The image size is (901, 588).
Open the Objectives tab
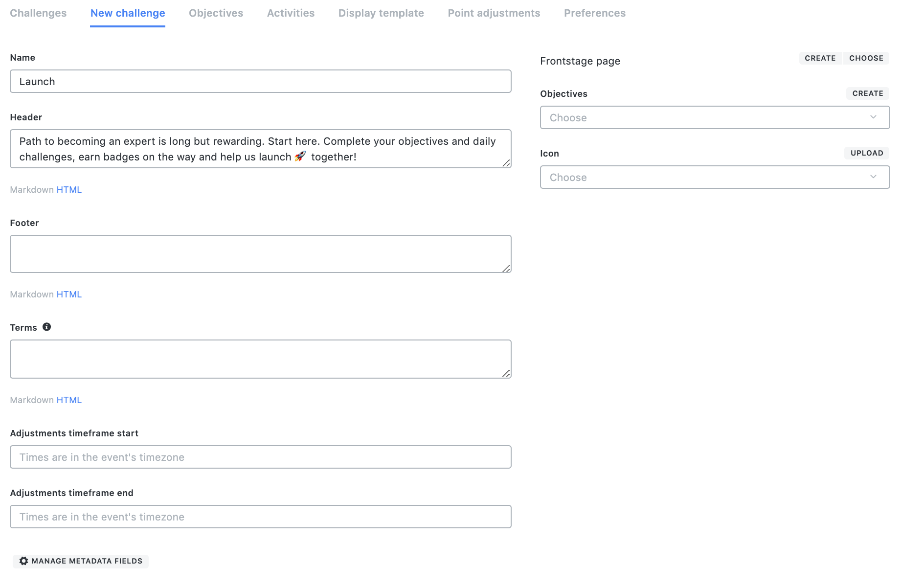pos(216,13)
